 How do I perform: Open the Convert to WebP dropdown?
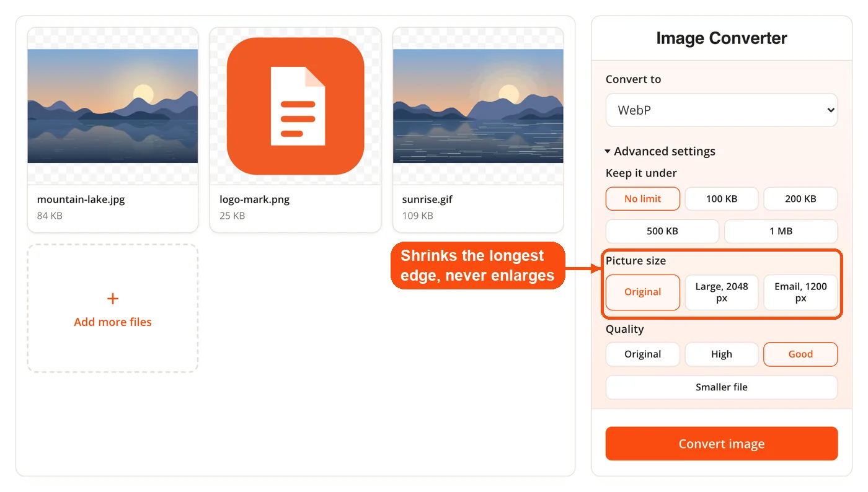click(x=722, y=110)
